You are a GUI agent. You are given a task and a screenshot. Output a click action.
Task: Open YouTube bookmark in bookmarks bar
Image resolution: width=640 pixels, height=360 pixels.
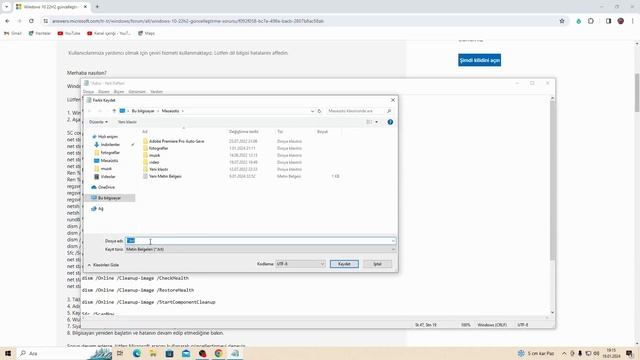(69, 33)
